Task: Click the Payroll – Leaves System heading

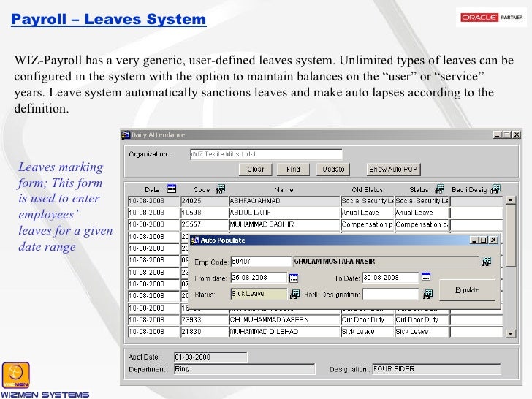Action: [x=109, y=19]
